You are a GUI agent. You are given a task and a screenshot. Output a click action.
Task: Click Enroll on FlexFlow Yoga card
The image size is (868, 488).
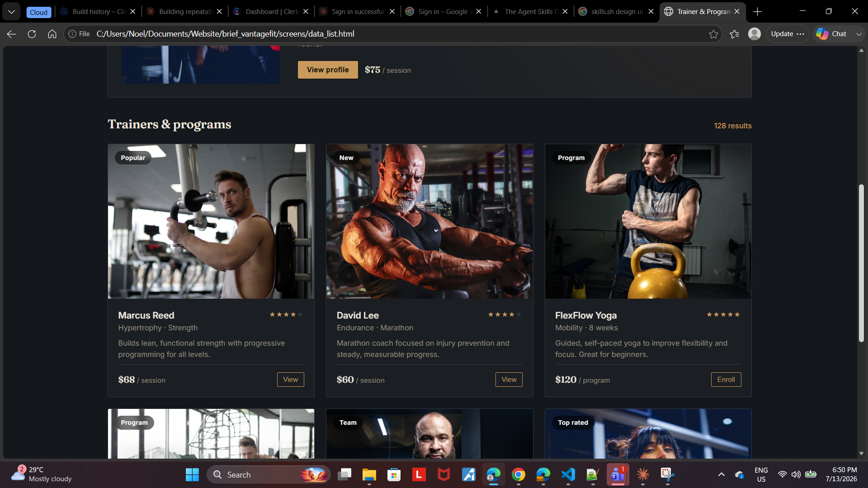(726, 380)
